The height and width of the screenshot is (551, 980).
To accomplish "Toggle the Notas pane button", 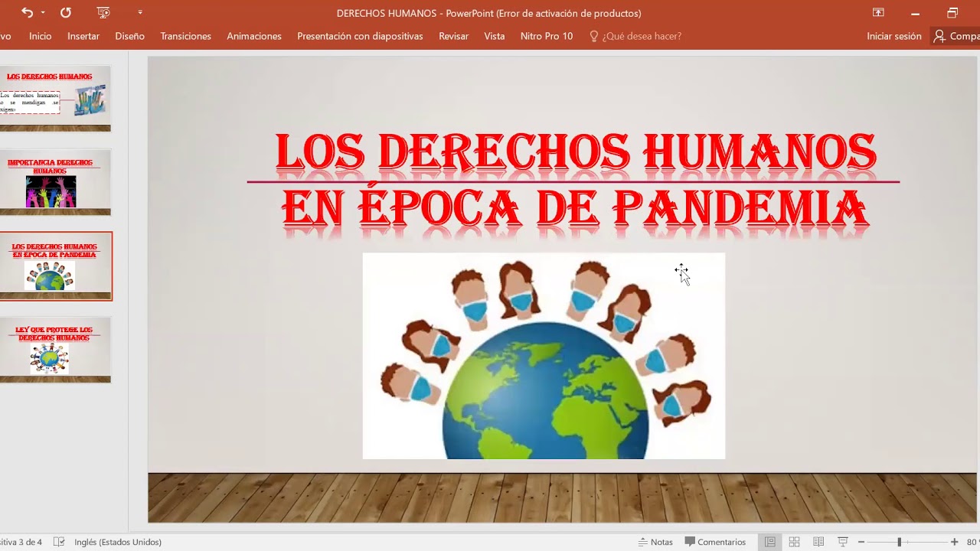I will click(655, 542).
